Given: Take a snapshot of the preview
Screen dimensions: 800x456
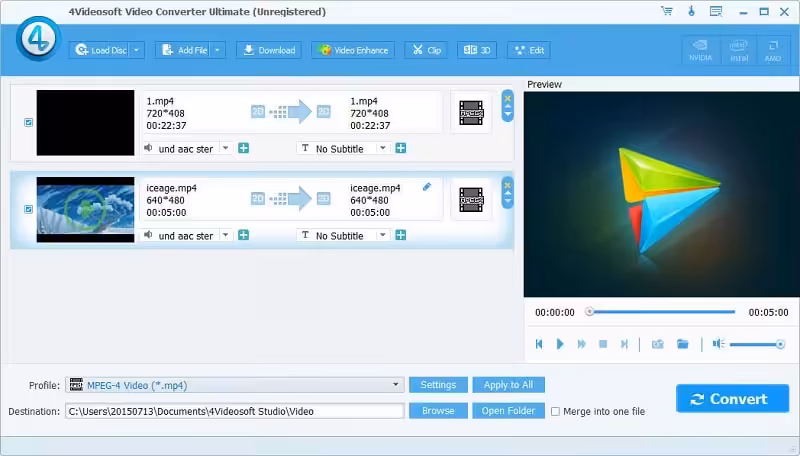Looking at the screenshot, I should point(657,344).
